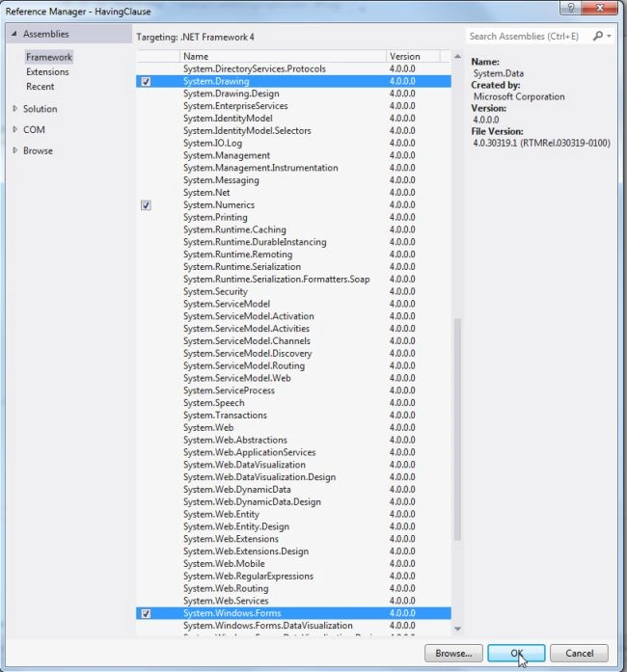The image size is (627, 672).
Task: Select System.Runtime.Remoting row
Action: point(294,255)
